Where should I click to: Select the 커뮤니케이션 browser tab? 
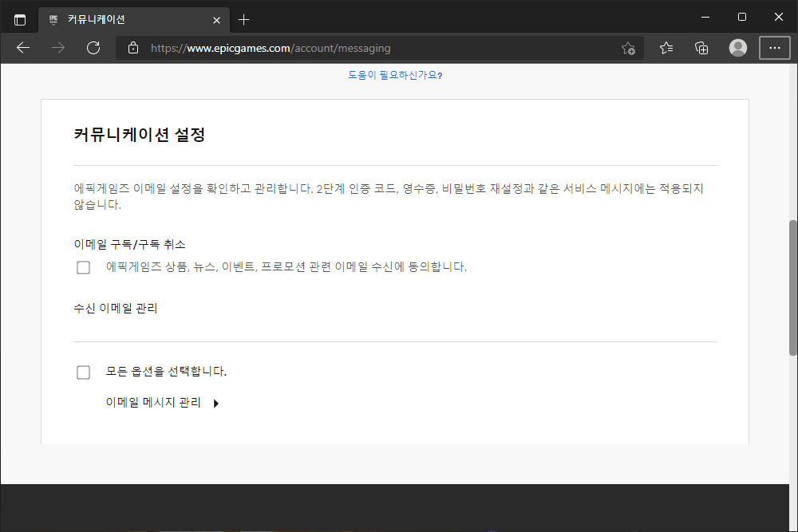point(134,20)
